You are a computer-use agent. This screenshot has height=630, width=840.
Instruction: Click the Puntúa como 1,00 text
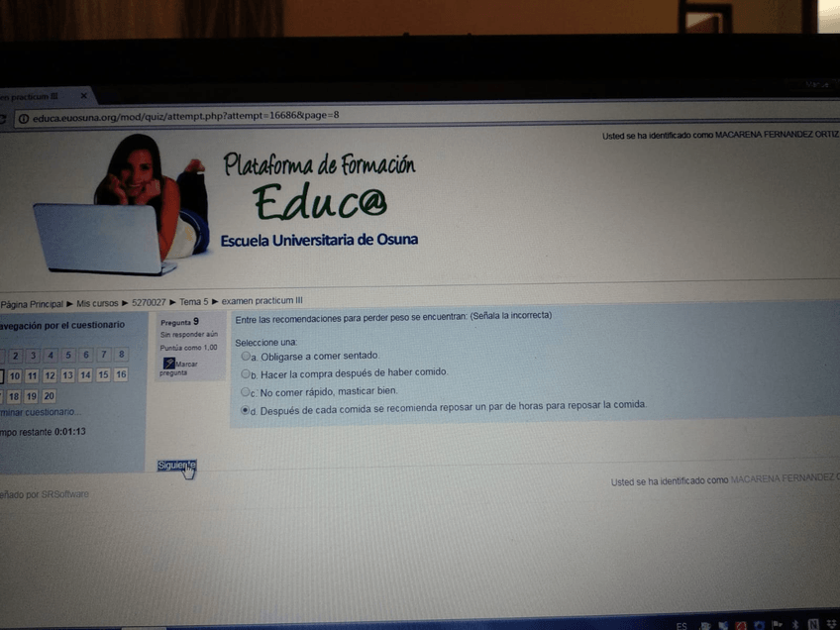tap(188, 348)
